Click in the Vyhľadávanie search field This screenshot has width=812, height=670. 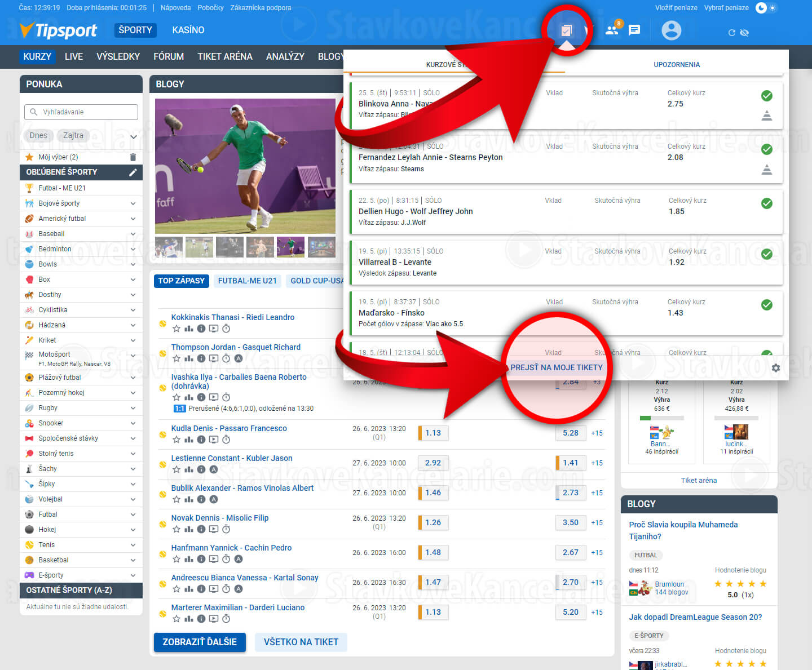point(81,112)
